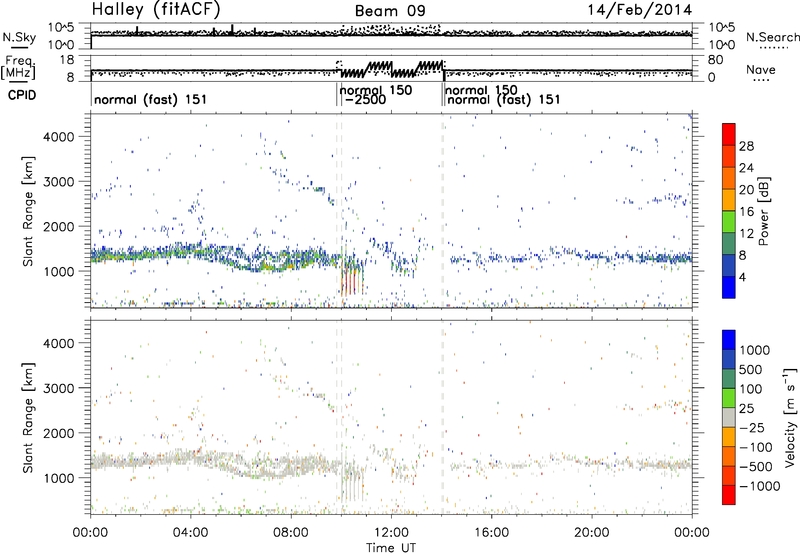The height and width of the screenshot is (554, 800).
Task: Select the 8 dB power colorbar label
Action: [x=743, y=255]
